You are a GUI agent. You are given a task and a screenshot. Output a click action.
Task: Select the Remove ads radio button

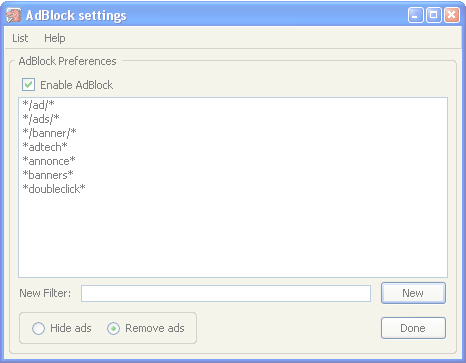(113, 328)
